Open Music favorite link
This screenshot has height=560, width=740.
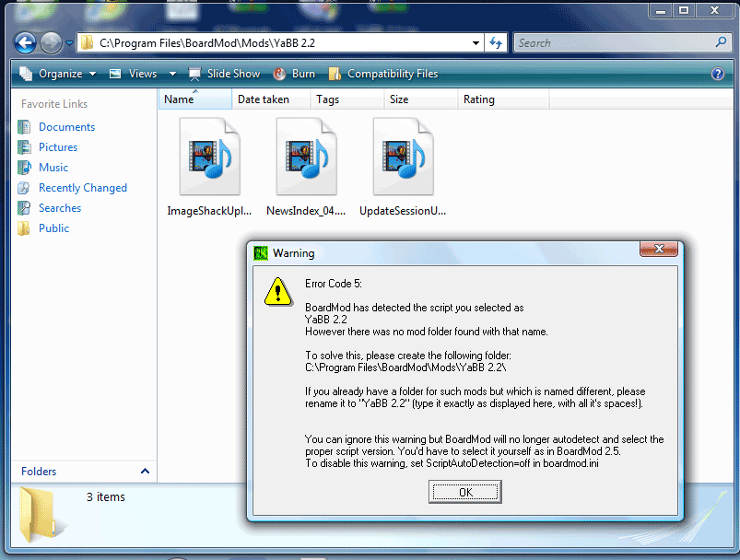[x=53, y=168]
